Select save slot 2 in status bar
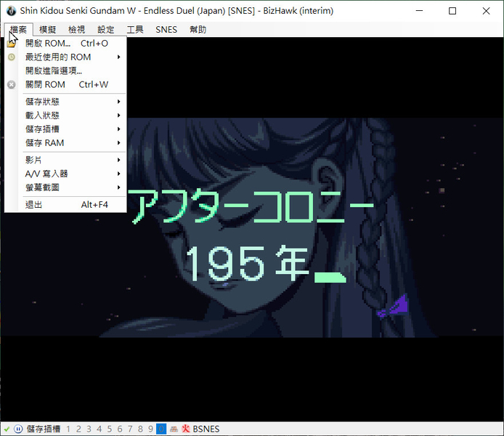 coord(78,429)
